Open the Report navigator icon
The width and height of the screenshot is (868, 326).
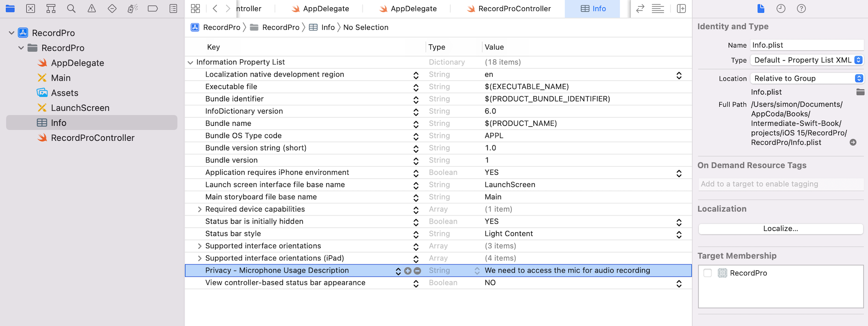coord(173,9)
